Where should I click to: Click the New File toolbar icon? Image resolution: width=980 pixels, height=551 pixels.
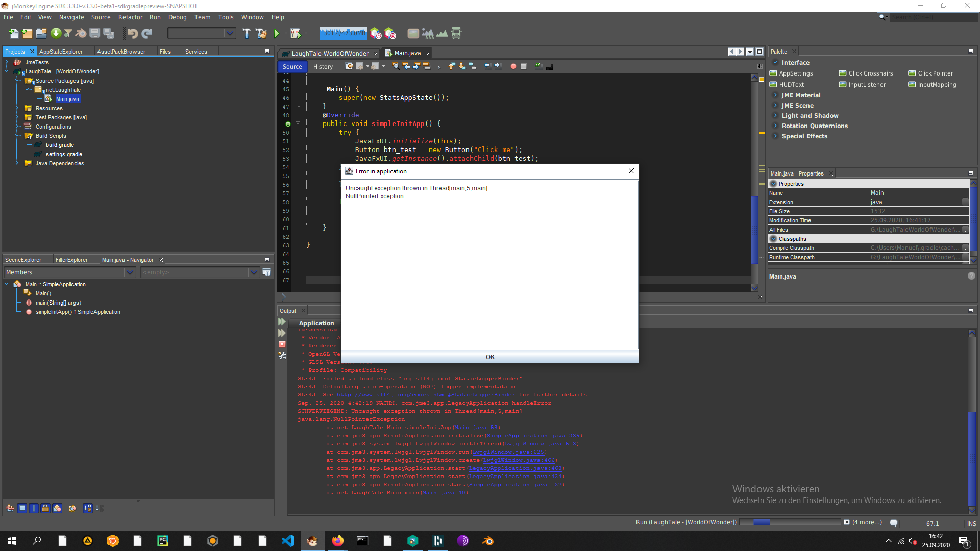point(14,34)
